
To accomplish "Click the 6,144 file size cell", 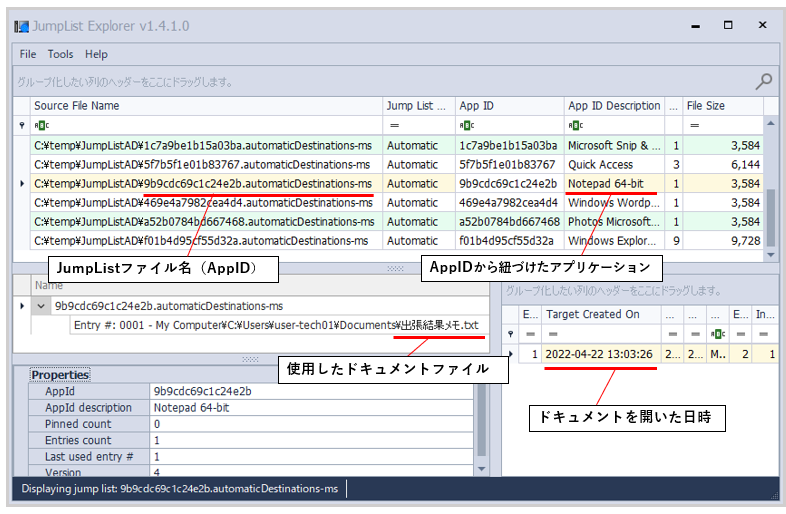I will 723,164.
